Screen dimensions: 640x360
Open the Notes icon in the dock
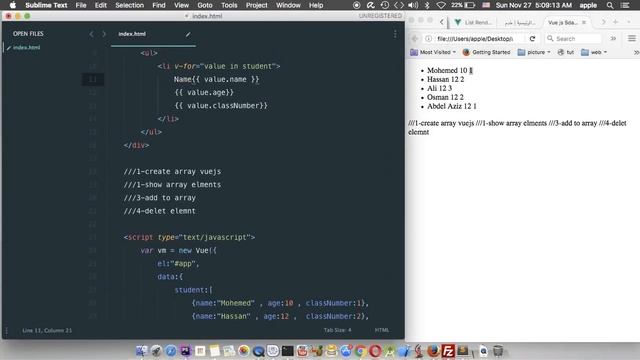pos(214,351)
